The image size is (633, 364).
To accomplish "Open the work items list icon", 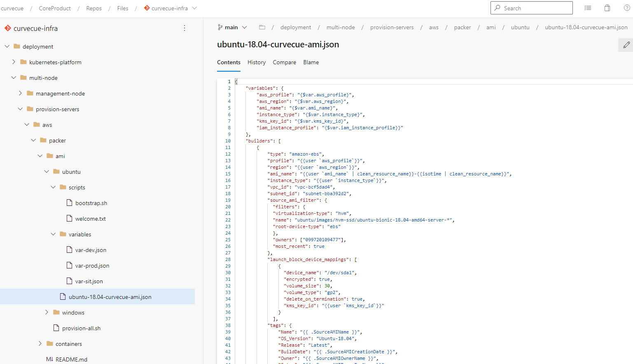I will click(588, 8).
